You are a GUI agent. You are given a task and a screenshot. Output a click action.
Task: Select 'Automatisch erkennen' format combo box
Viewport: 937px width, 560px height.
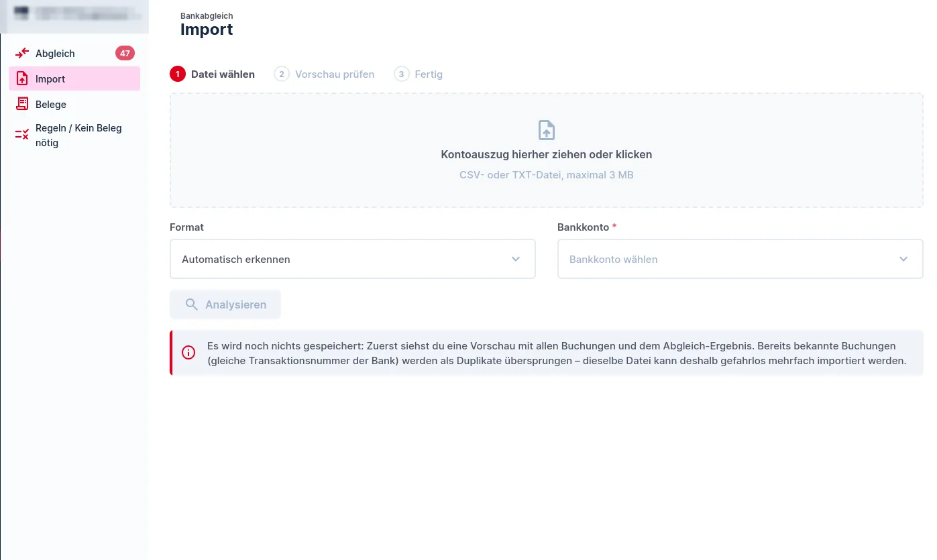coord(353,259)
